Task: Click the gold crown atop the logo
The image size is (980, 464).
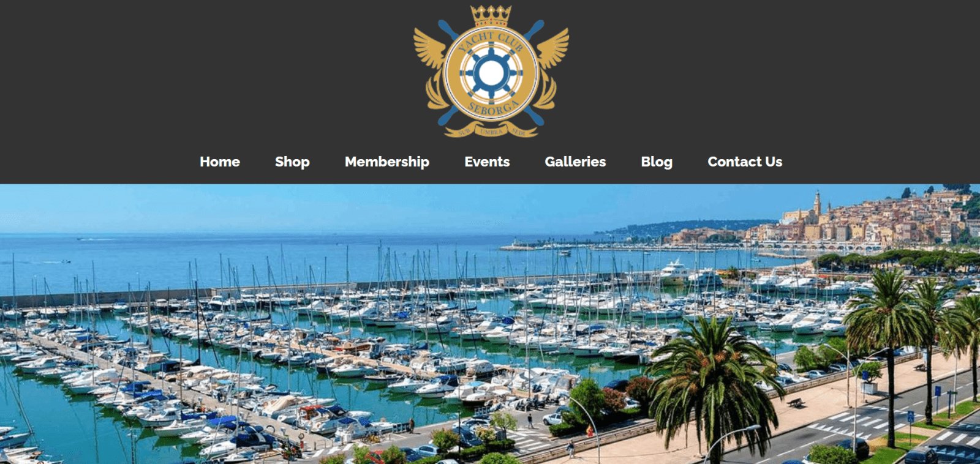Action: pyautogui.click(x=491, y=16)
